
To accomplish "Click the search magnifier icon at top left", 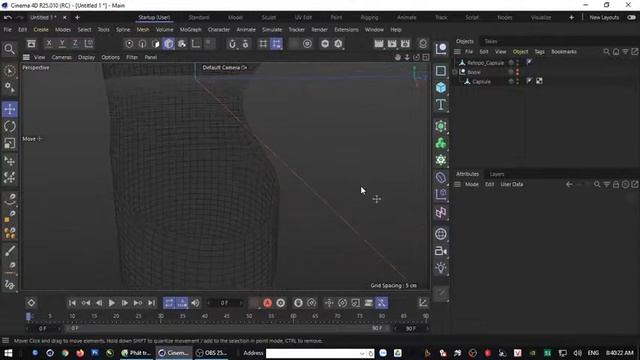I will tap(9, 49).
